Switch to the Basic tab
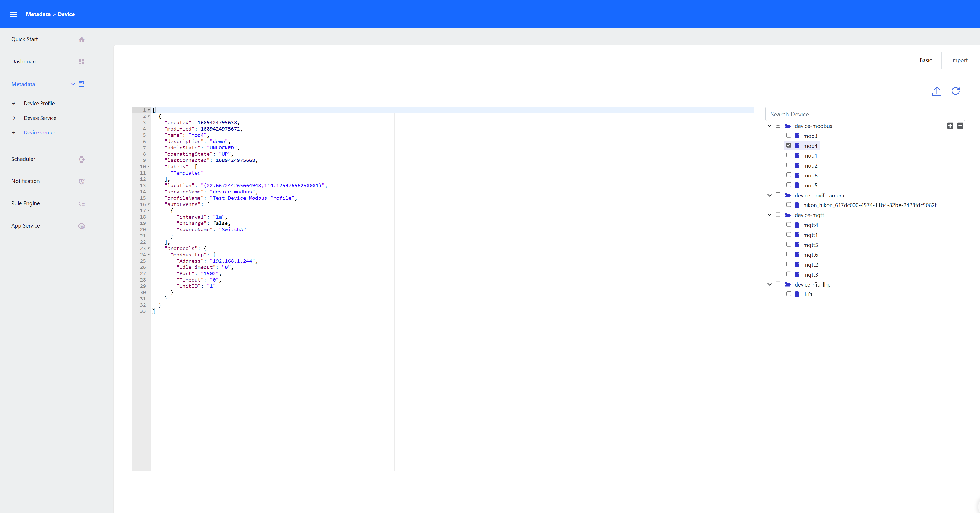This screenshot has height=513, width=980. pos(925,60)
